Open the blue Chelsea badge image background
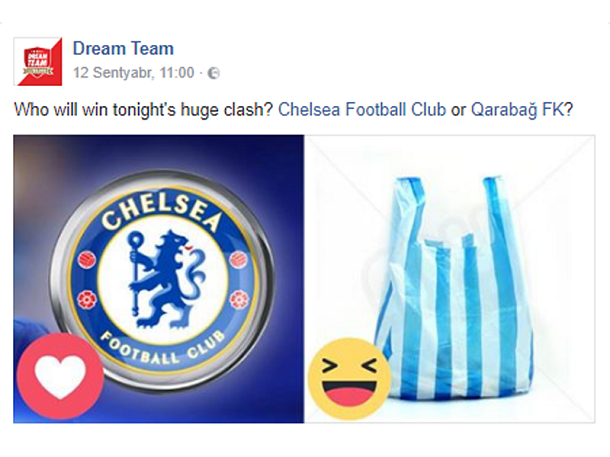The width and height of the screenshot is (610, 457). pyautogui.click(x=159, y=278)
